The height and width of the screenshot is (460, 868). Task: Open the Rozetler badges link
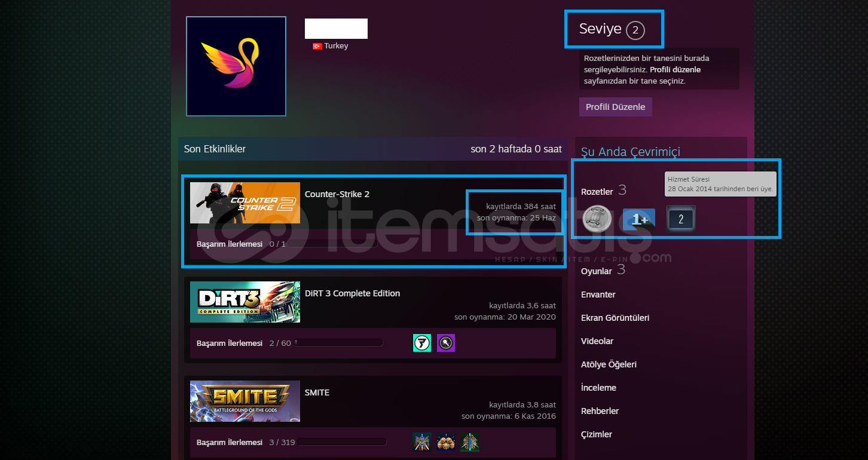point(597,192)
